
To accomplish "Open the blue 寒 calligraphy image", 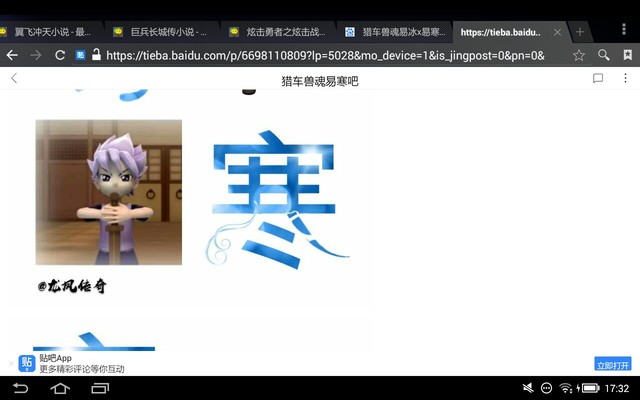I will [x=278, y=200].
